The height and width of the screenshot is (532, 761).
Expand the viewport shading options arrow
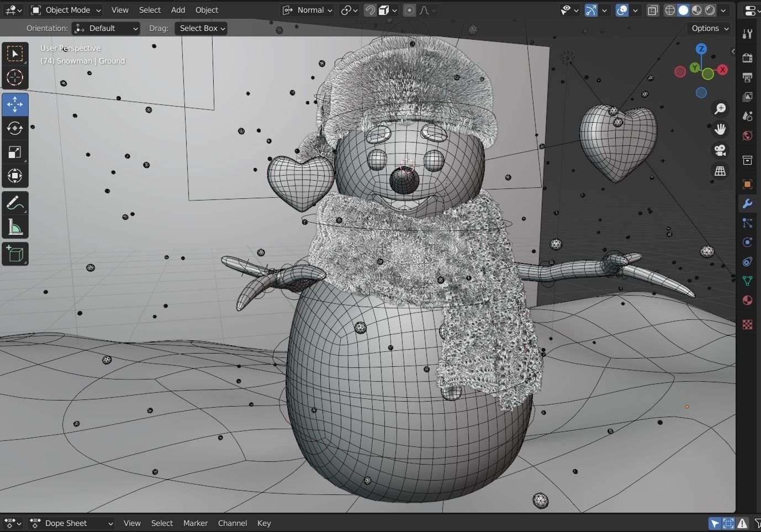pyautogui.click(x=723, y=10)
